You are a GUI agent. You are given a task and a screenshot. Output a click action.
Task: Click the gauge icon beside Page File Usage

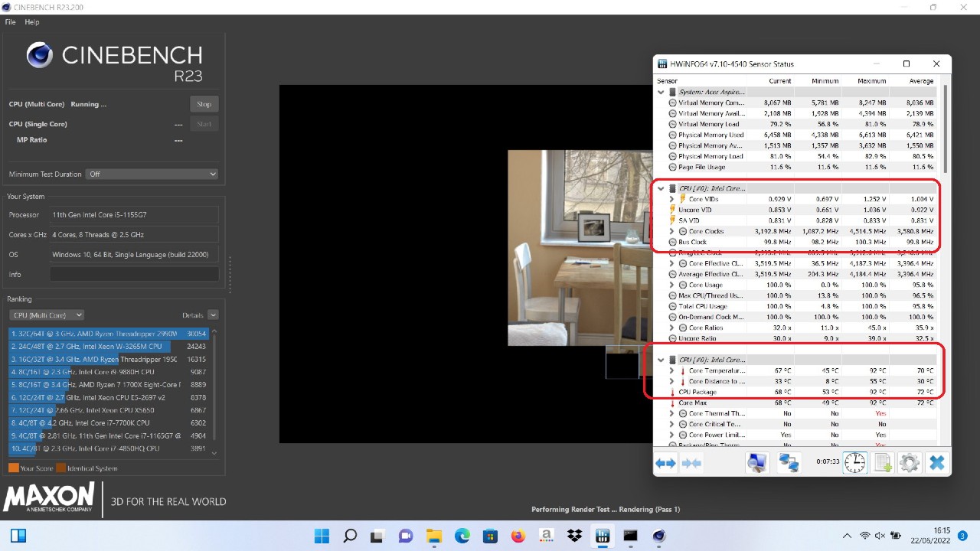pyautogui.click(x=672, y=167)
